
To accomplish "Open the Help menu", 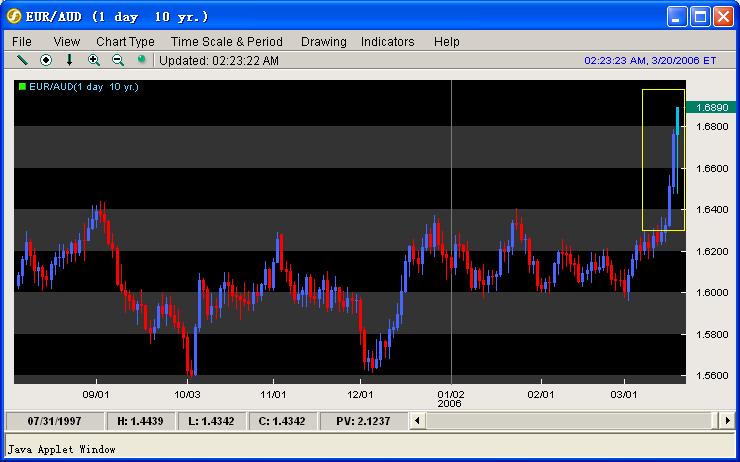I will (446, 42).
